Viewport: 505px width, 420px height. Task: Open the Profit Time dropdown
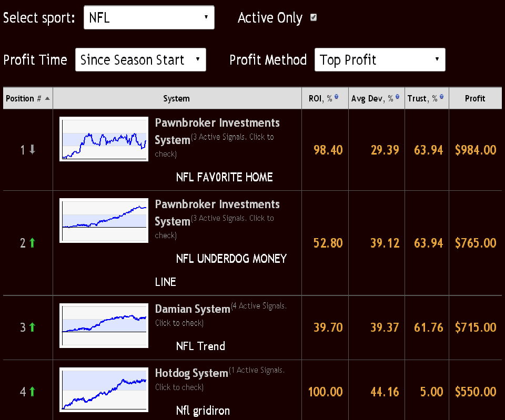click(x=140, y=59)
